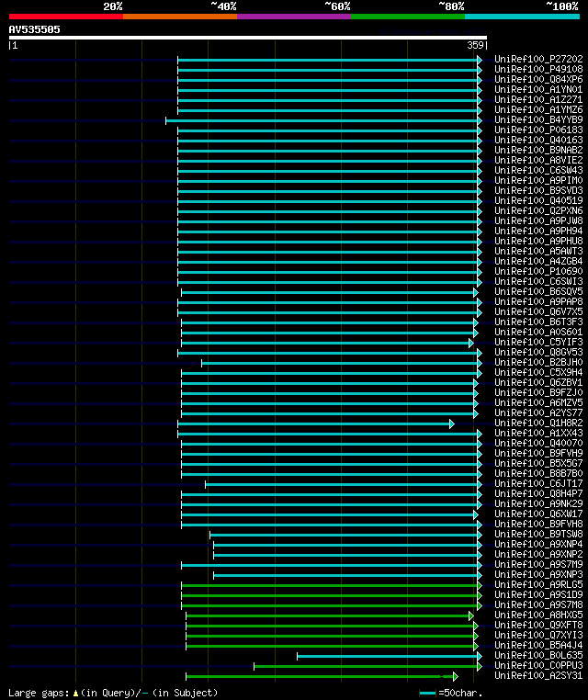Open hit UniRef100_B4YYB9
The image size is (588, 700).
point(538,119)
